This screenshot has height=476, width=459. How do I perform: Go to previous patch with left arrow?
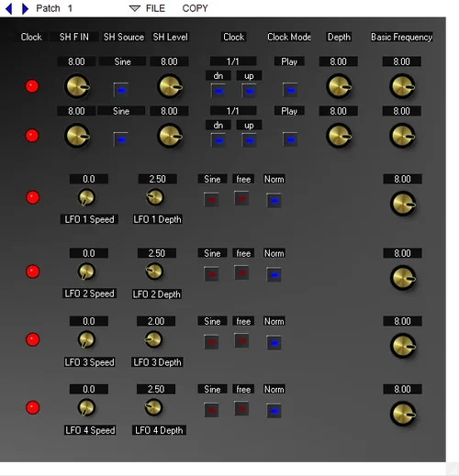point(8,8)
